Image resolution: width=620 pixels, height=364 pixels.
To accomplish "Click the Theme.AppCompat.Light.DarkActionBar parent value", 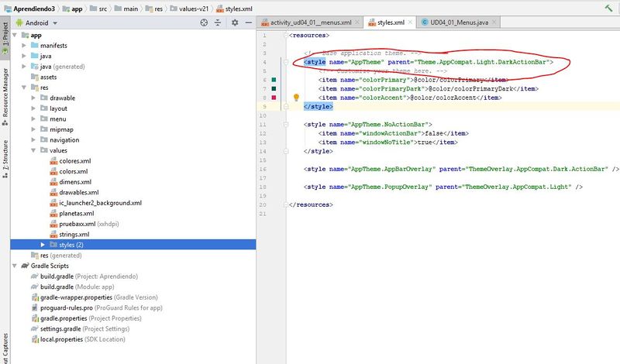I will pyautogui.click(x=482, y=62).
